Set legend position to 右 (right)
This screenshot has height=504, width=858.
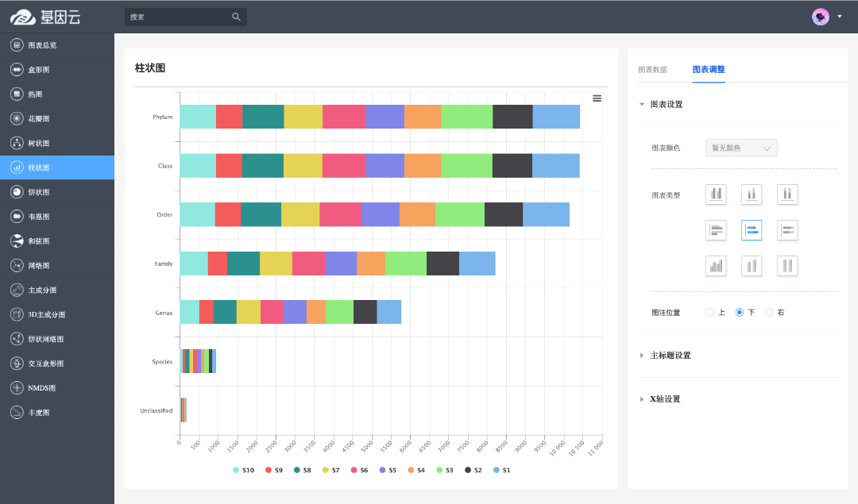[769, 313]
